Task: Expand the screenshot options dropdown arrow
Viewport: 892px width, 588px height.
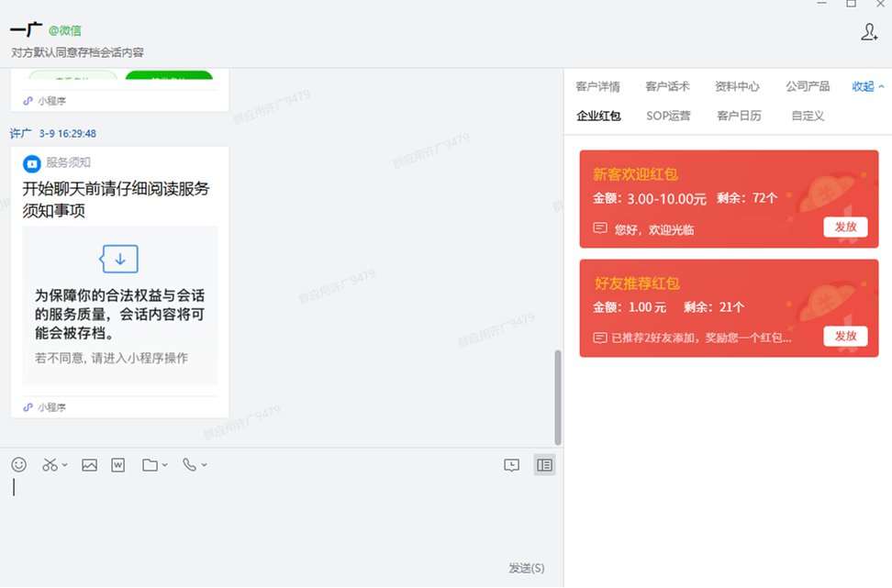Action: click(x=65, y=466)
